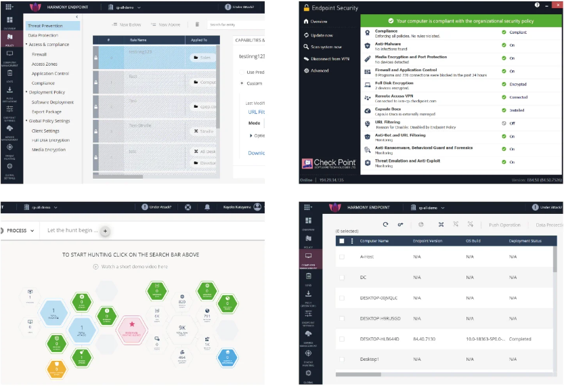Screen dimensions: 564x392
Task: Click the pink star hunting queries hexagon
Action: click(x=132, y=330)
